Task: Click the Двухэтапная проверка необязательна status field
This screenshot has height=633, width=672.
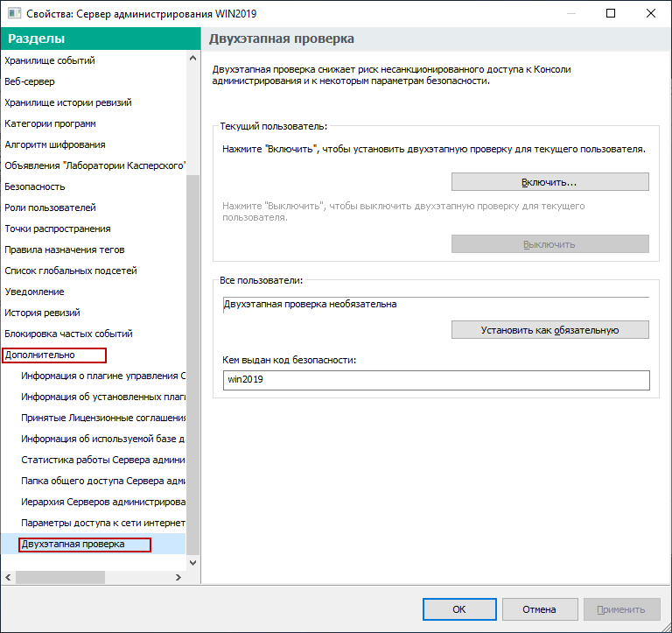Action: click(x=437, y=305)
